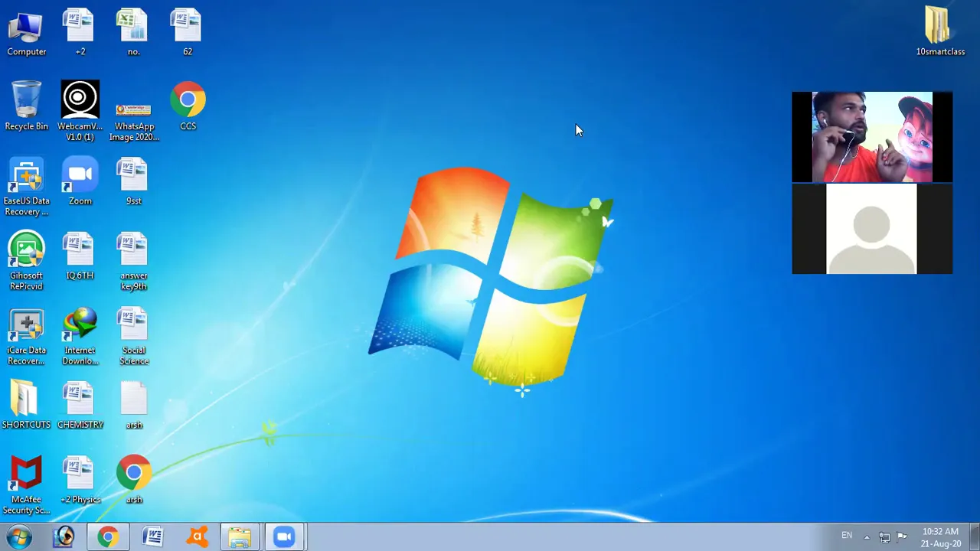Select the 'no.' Excel file icon
Screen dimensions: 980x551
[133, 33]
